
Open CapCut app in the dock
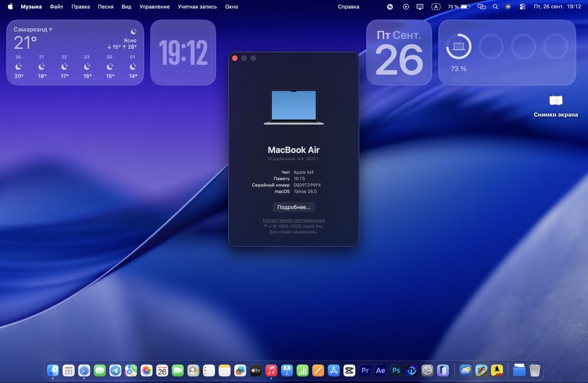(349, 371)
